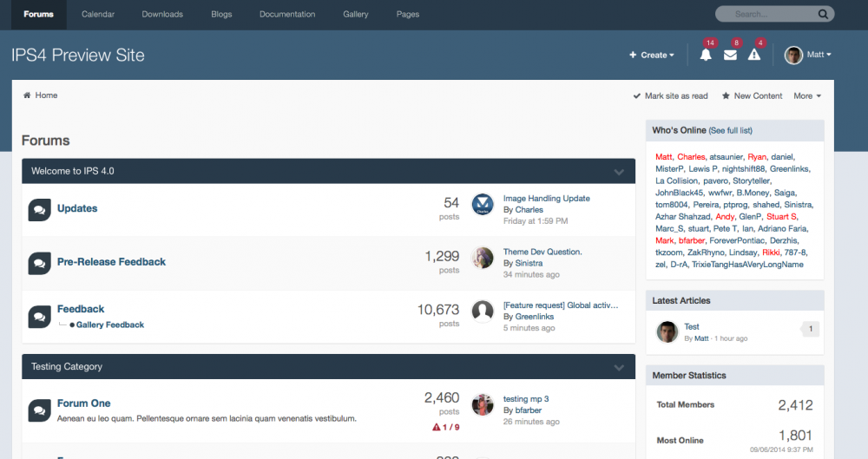Collapse the Testing Category section

[619, 368]
